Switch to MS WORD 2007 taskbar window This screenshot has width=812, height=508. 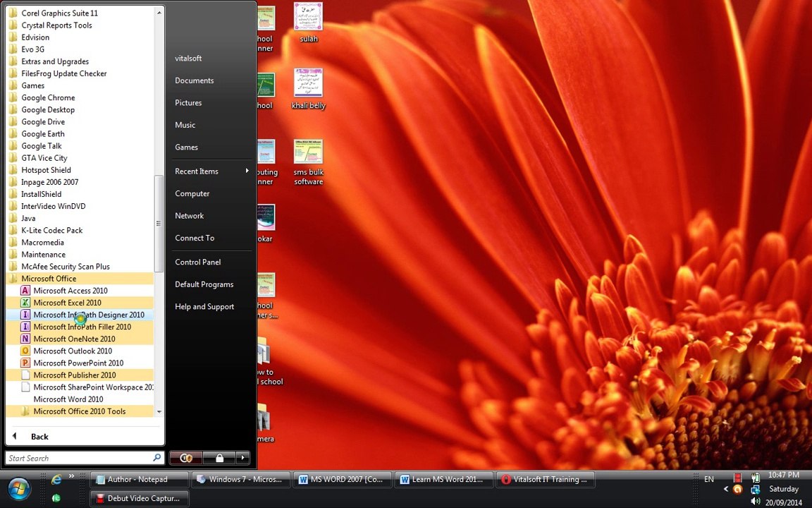[343, 480]
